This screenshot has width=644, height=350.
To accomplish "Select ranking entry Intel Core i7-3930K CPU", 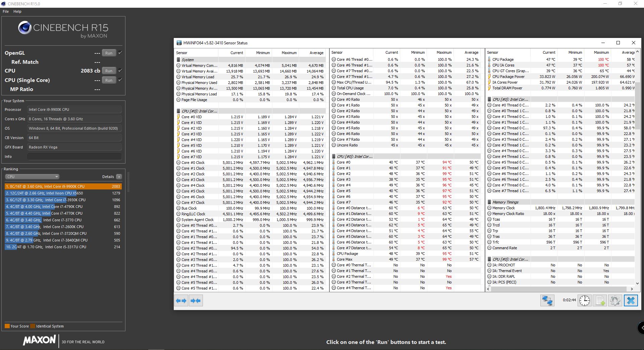I will point(63,200).
